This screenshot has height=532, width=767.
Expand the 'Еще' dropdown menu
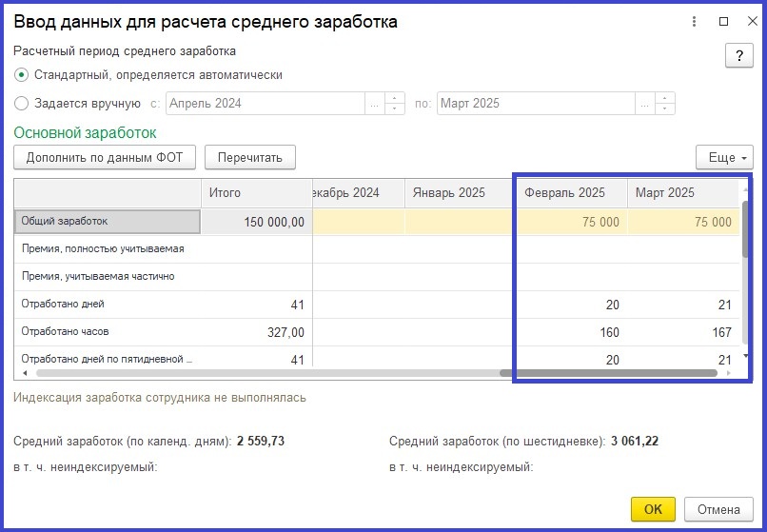[x=724, y=157]
